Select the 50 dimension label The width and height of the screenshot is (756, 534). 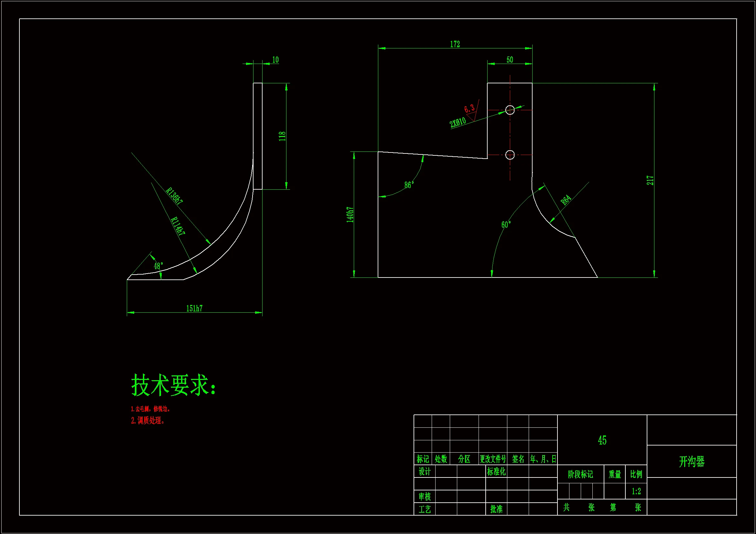509,60
